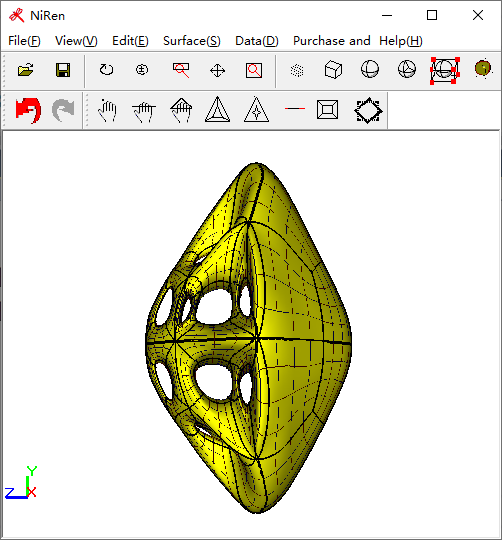Expand the View(V) menu
502x540 pixels.
(x=76, y=41)
